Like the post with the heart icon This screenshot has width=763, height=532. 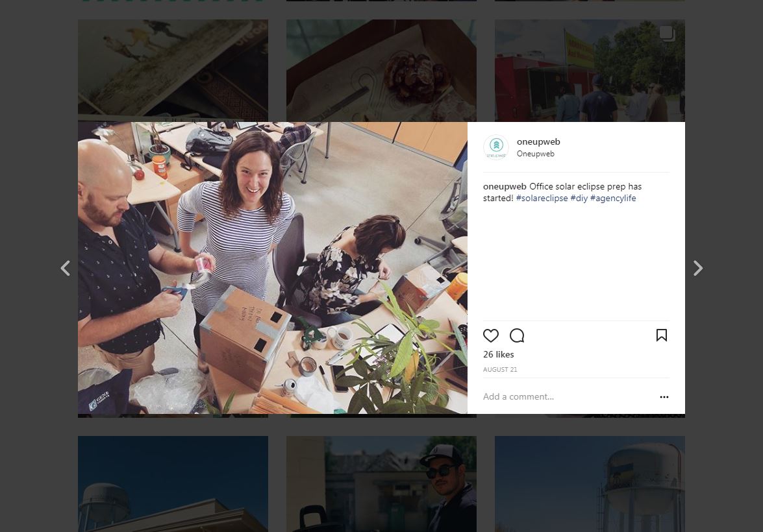(490, 335)
